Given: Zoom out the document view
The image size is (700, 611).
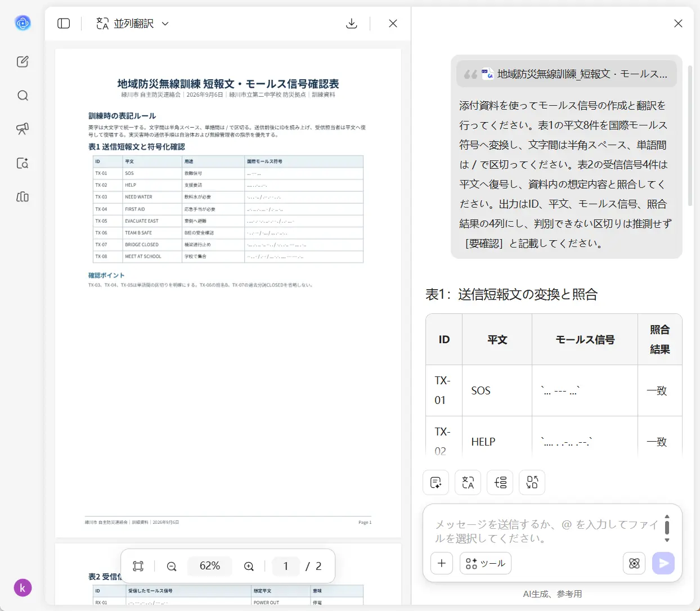Looking at the screenshot, I should click(172, 566).
